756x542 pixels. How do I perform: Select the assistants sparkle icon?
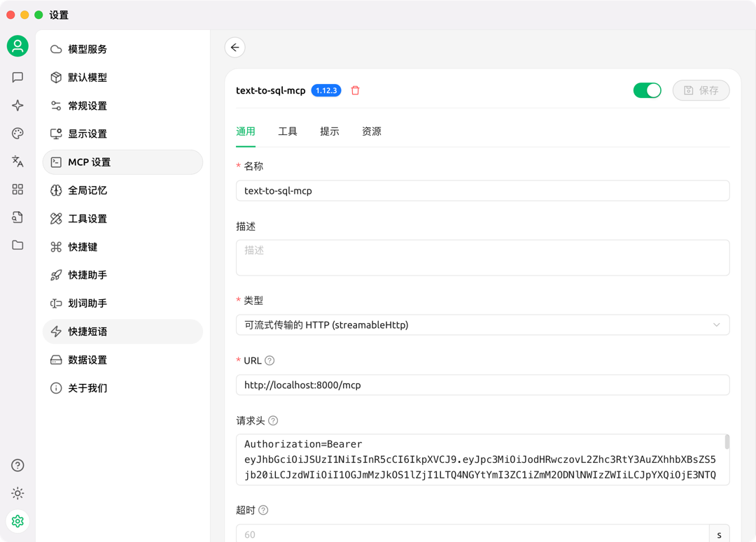click(x=17, y=105)
